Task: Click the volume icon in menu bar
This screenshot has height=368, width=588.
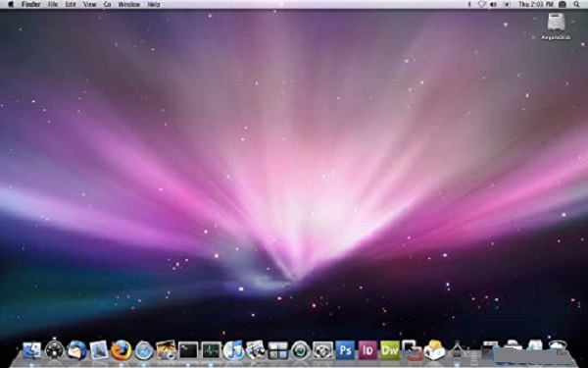Action: pos(494,5)
